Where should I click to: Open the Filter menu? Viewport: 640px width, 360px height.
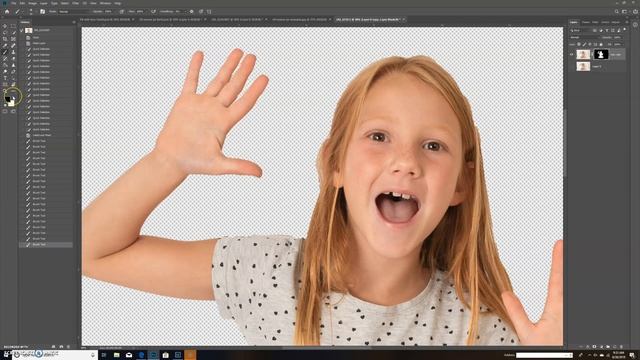[76, 3]
